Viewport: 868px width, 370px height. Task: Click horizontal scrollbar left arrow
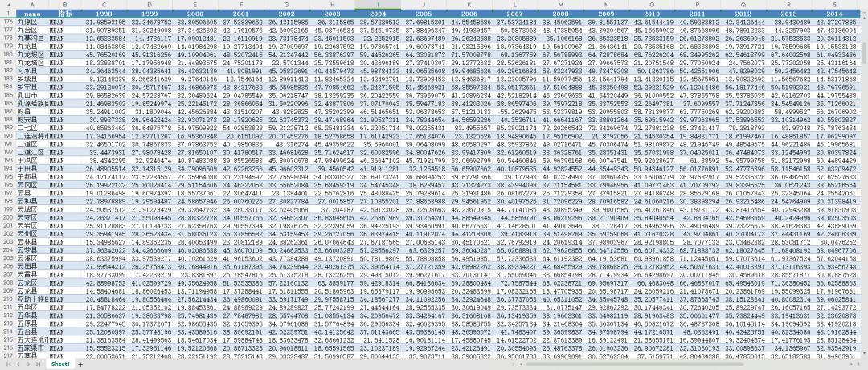tap(520, 364)
